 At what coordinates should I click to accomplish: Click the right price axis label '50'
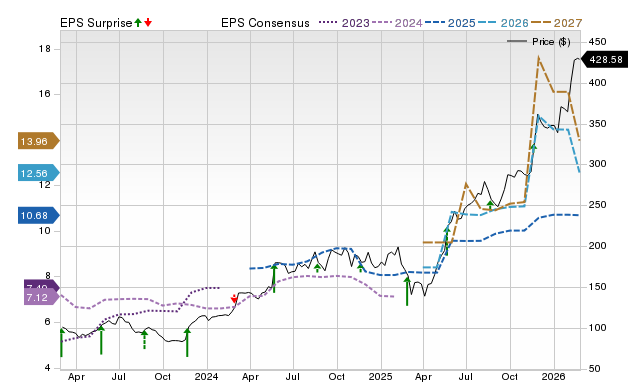click(x=595, y=368)
